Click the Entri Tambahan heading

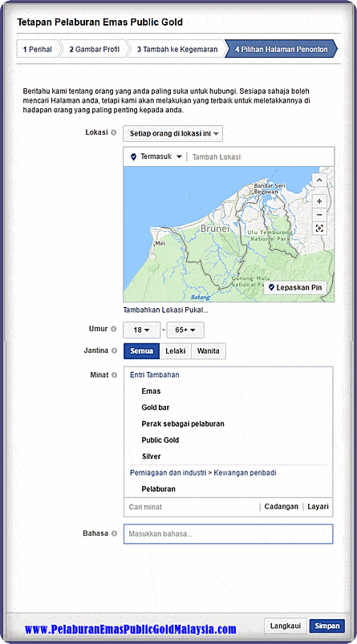click(155, 375)
